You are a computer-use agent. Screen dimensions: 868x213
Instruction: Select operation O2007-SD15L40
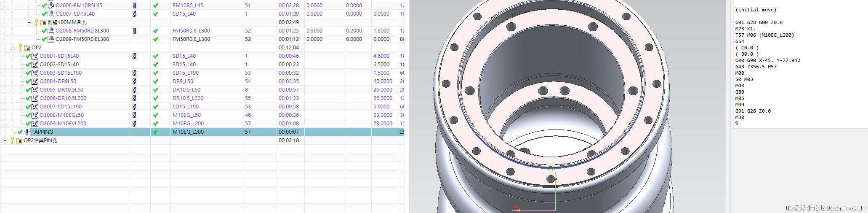(x=75, y=14)
